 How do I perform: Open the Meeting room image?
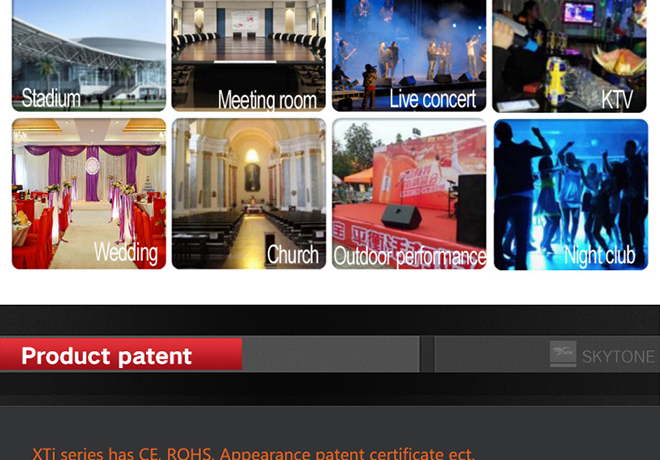coord(249,56)
